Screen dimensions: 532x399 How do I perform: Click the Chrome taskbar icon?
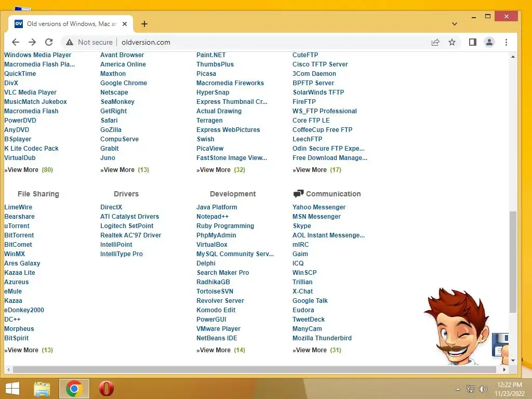74,389
